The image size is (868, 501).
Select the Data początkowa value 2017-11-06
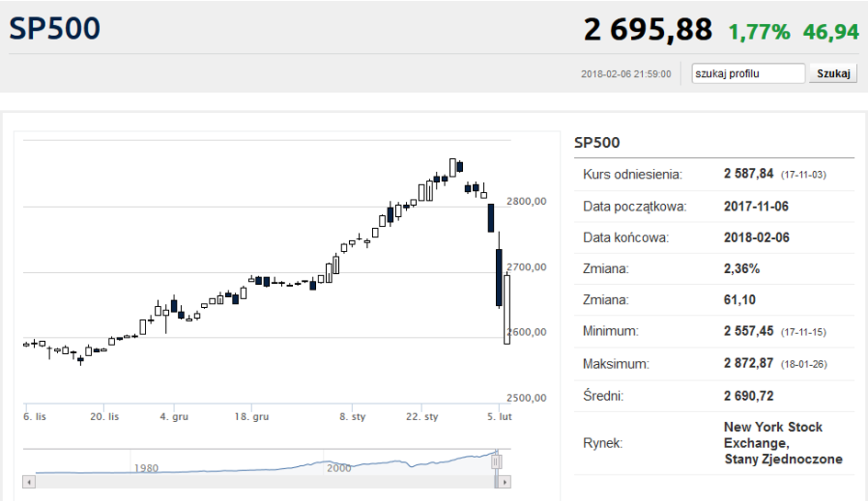click(756, 206)
